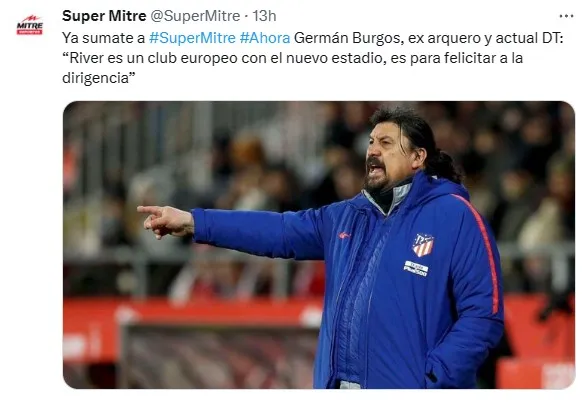
Task: Click the word dirigencia in the tweet
Action: coord(95,78)
